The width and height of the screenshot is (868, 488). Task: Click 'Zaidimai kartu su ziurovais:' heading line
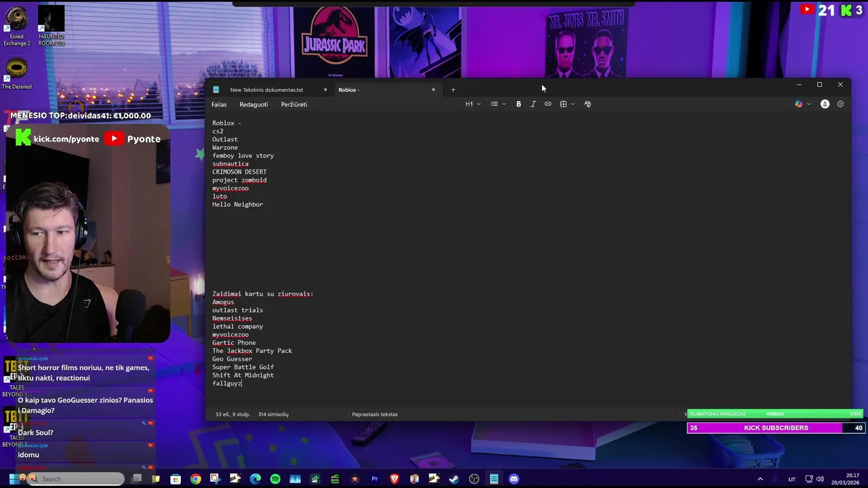click(x=262, y=294)
